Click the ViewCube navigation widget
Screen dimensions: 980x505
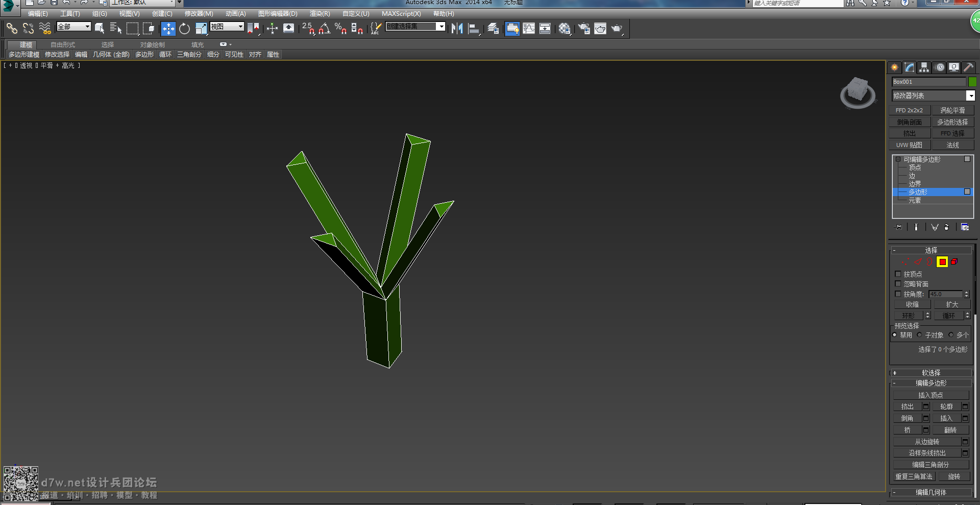(x=857, y=92)
